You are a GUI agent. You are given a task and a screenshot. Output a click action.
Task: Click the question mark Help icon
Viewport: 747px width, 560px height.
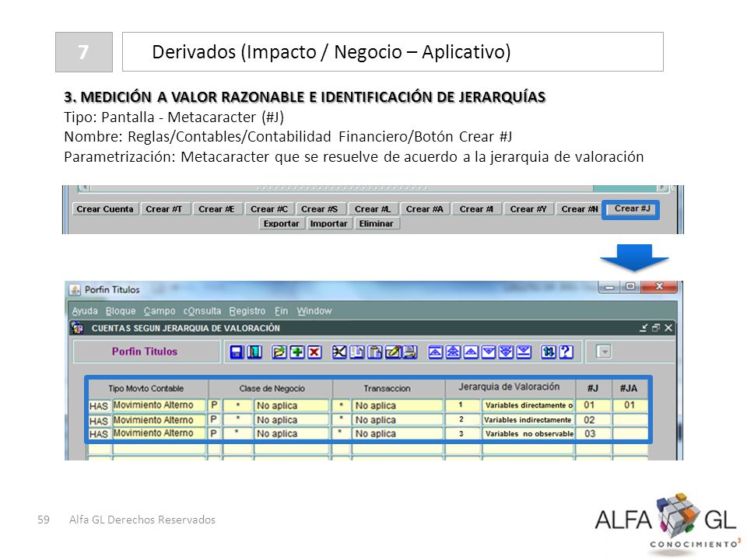566,352
